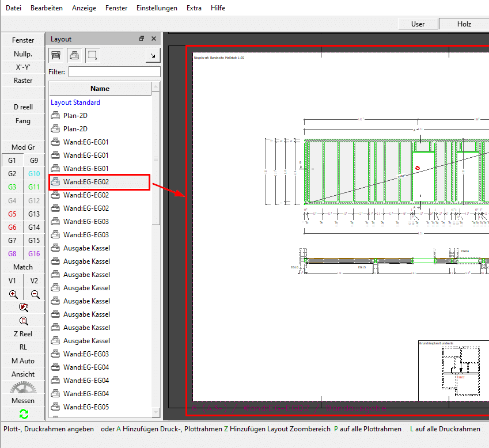
Task: Open the Fenster menu in menu bar
Action: click(x=116, y=8)
